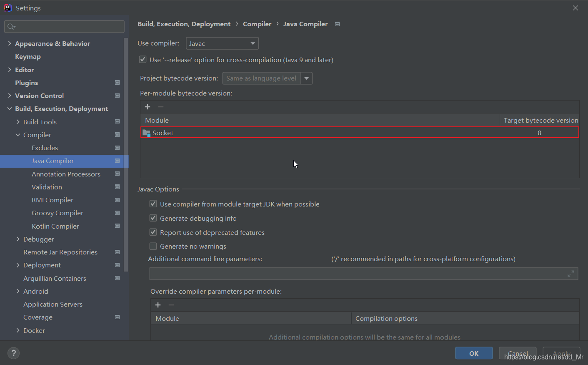
Task: Click the Additional command line parameters field
Action: [x=363, y=274]
